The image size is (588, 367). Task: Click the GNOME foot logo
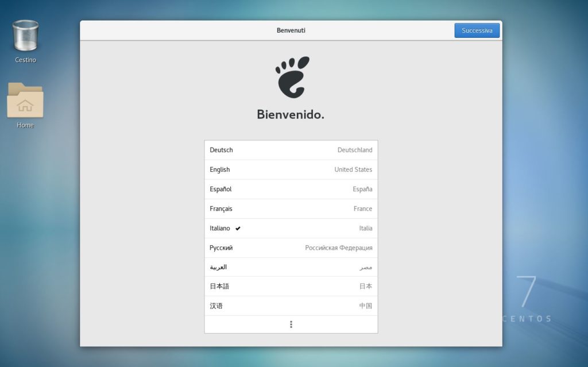tap(292, 78)
